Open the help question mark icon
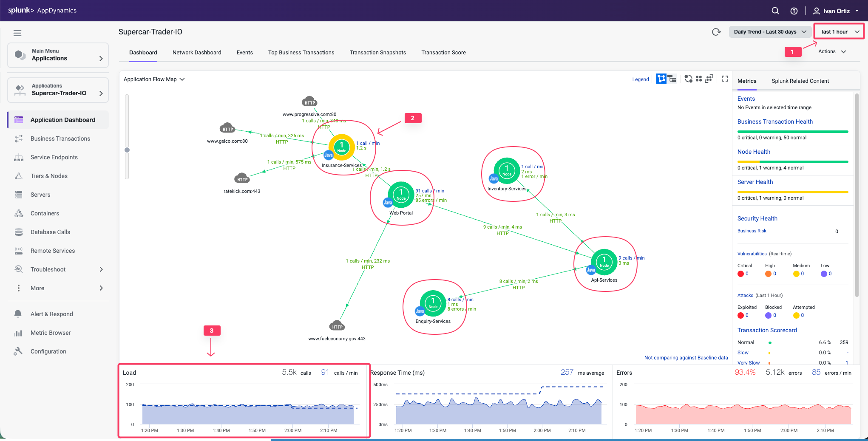Screen dimensions: 868x441 (x=794, y=11)
